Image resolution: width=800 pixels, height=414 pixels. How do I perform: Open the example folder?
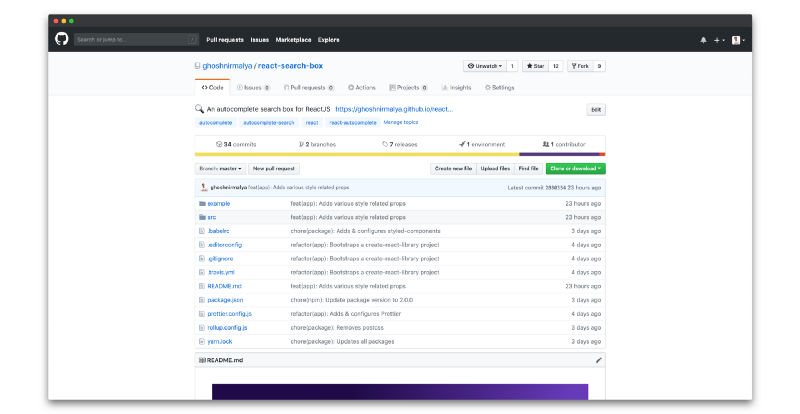click(218, 203)
